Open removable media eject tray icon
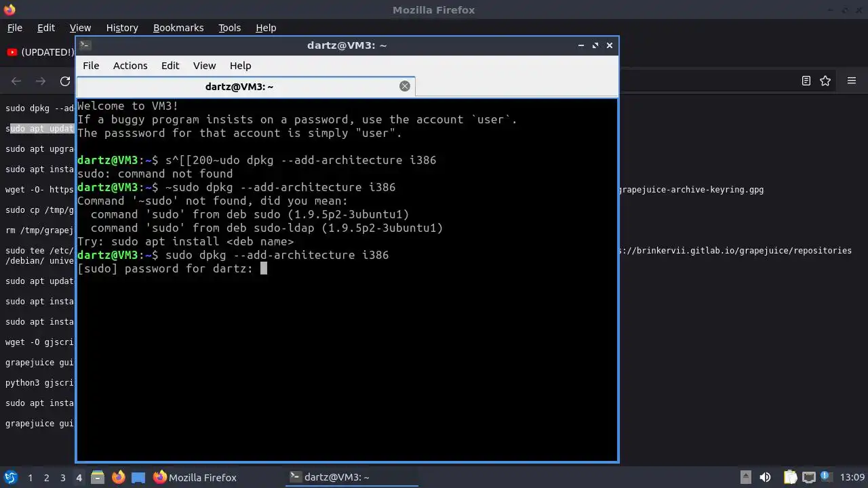This screenshot has height=488, width=868. point(745,477)
